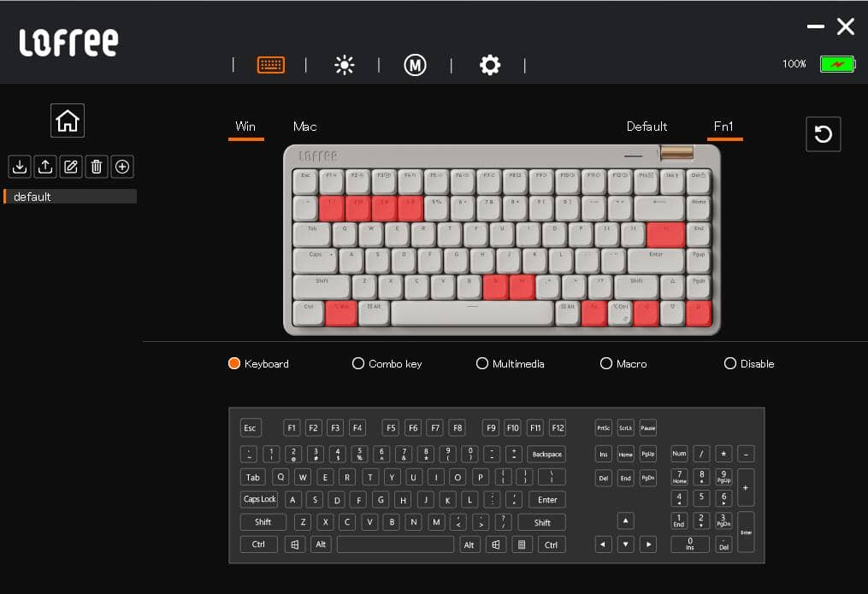This screenshot has width=868, height=594.
Task: Select the default profile in the list
Action: point(70,197)
